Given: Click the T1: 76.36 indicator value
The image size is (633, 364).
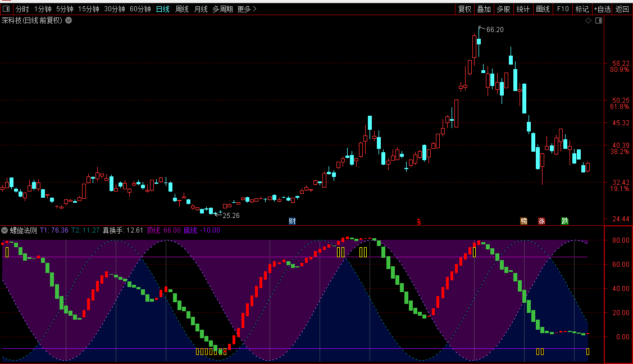Looking at the screenshot, I should [54, 230].
